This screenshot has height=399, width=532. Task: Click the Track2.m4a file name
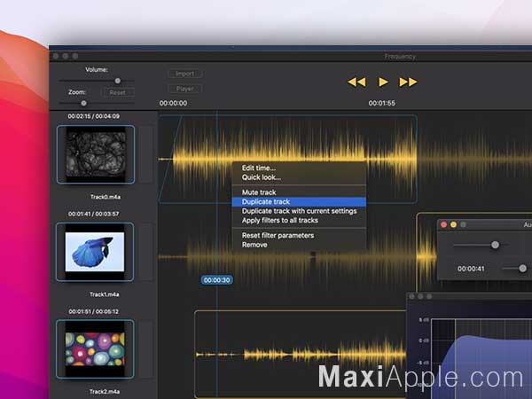point(104,392)
